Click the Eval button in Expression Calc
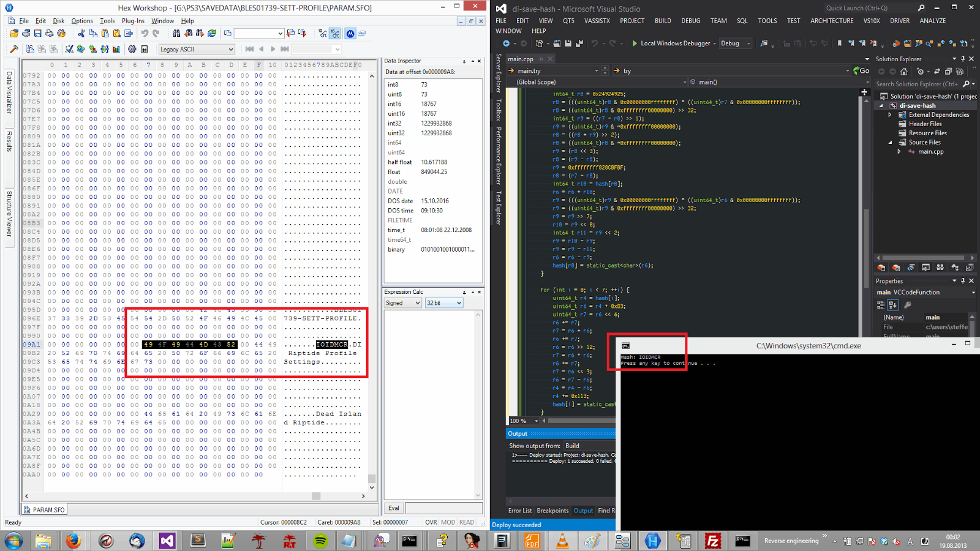This screenshot has height=551, width=980. click(393, 508)
